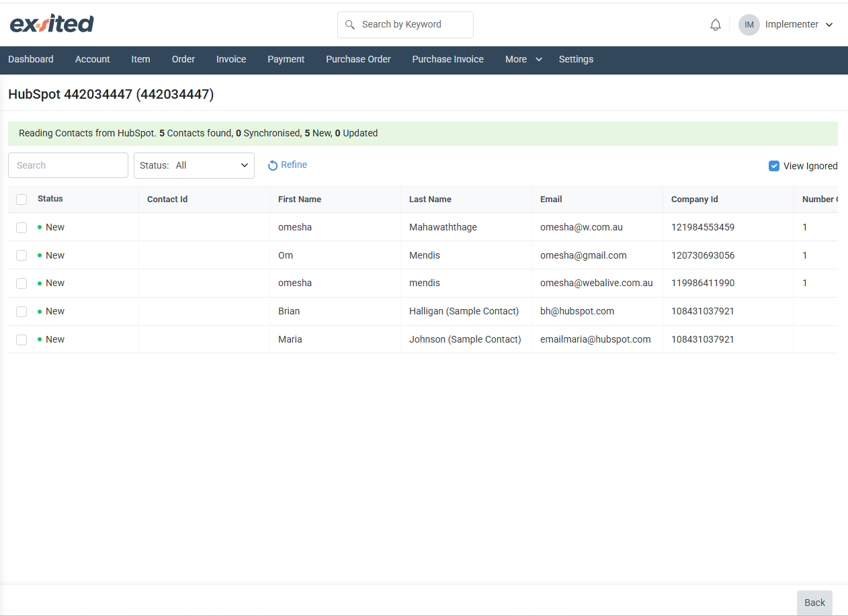The image size is (848, 616).
Task: Click the Search by Keyword field
Action: pos(405,25)
